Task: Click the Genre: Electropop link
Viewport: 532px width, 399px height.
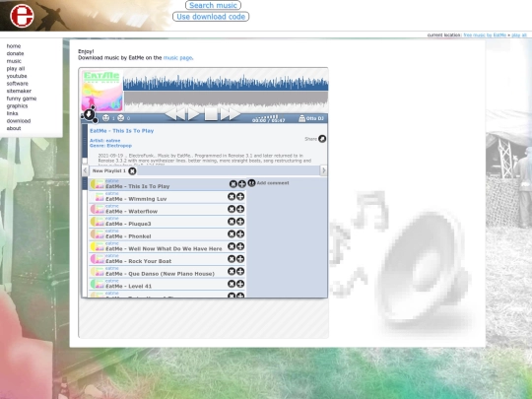Action: click(110, 146)
